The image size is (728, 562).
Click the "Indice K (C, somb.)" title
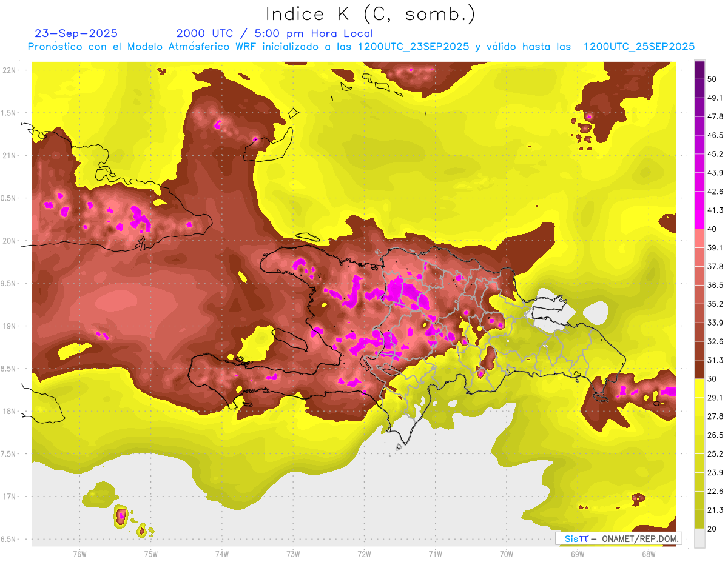(371, 14)
